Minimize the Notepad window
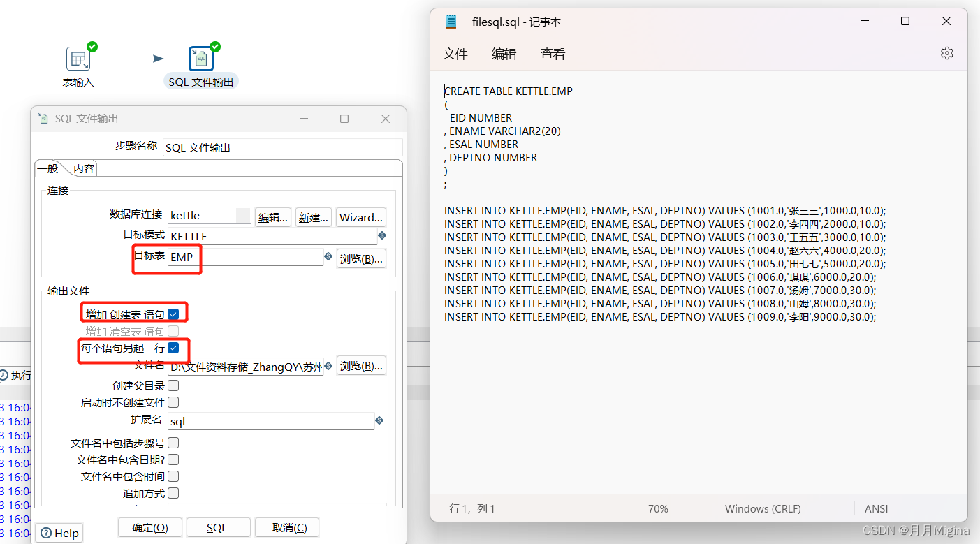 tap(865, 22)
